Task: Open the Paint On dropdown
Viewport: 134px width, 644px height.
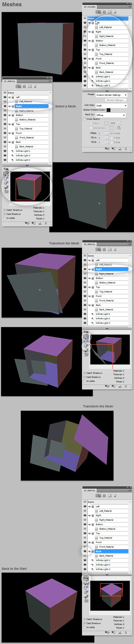Action: [x=111, y=115]
